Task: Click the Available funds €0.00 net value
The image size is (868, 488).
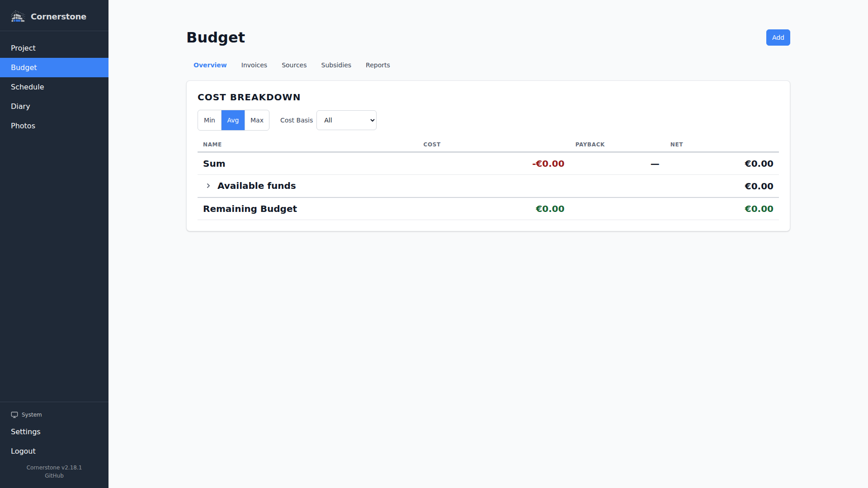Action: 759,186
